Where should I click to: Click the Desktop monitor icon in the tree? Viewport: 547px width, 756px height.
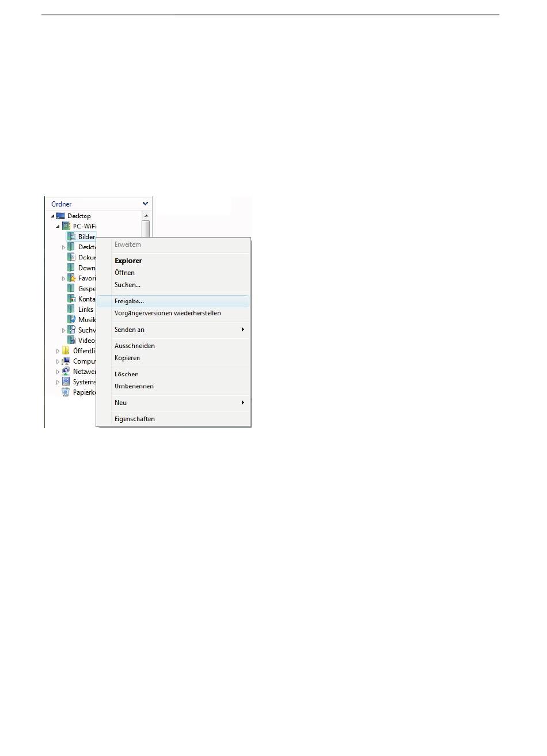[x=60, y=216]
